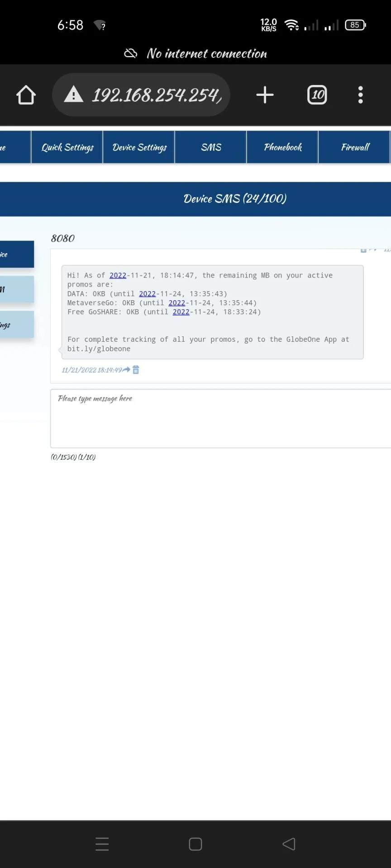Open the Quick Settings tab
Screen dimensions: 391x868
coord(67,147)
